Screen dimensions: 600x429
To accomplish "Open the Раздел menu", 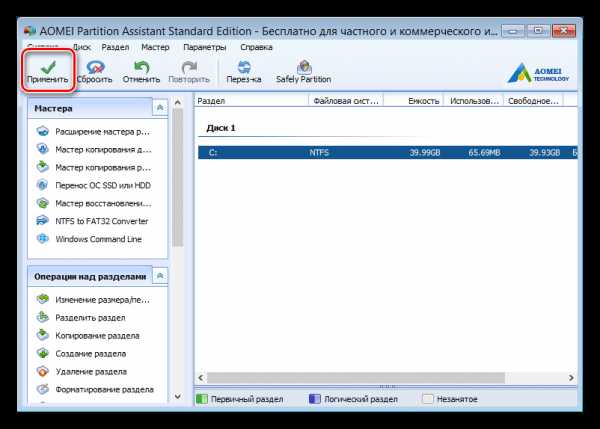I will (x=115, y=47).
